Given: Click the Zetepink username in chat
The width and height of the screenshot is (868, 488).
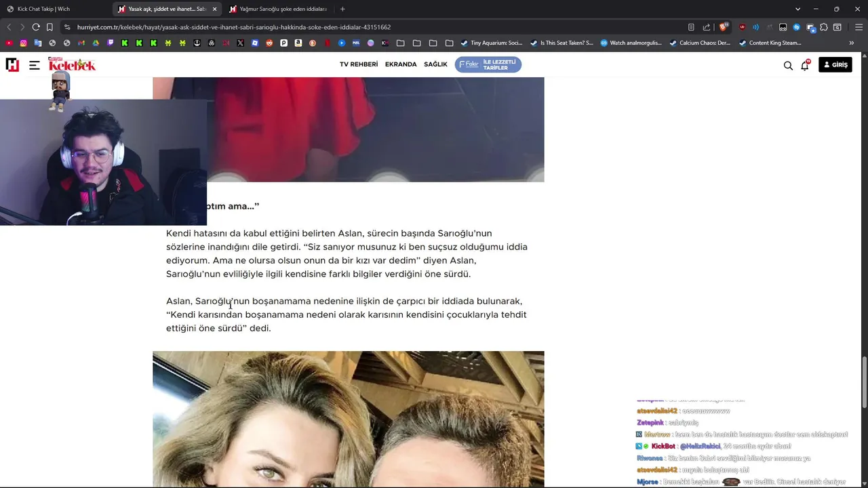Looking at the screenshot, I should (650, 422).
